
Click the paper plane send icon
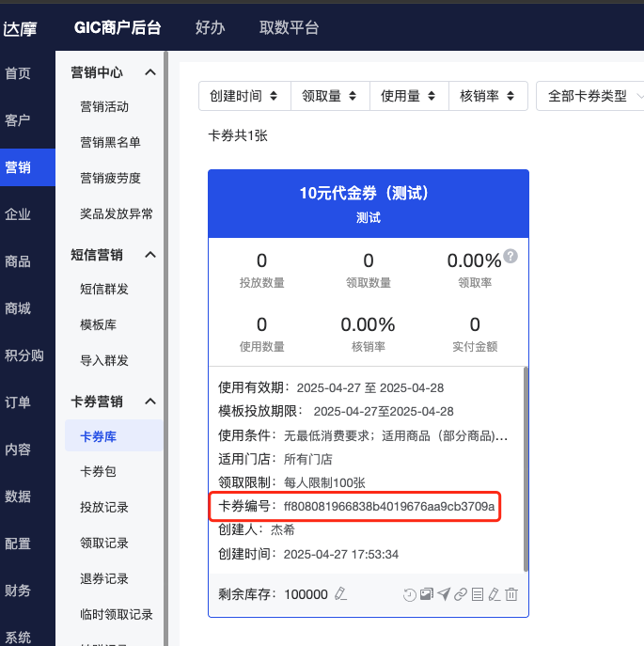coord(444,594)
